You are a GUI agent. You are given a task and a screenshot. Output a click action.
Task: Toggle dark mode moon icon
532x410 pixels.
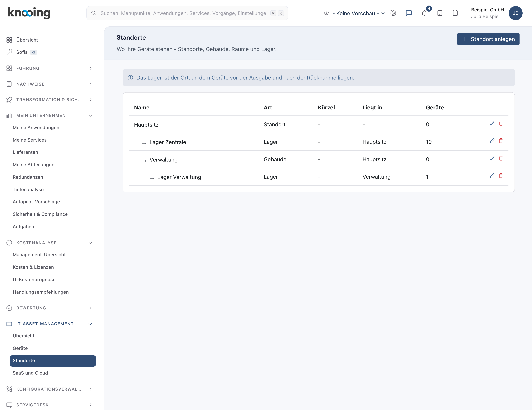(393, 13)
